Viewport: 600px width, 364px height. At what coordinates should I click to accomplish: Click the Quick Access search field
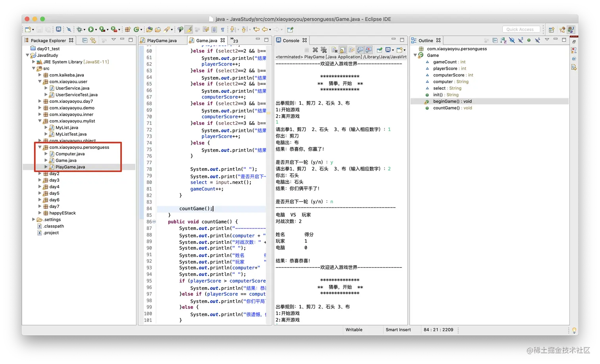click(521, 29)
